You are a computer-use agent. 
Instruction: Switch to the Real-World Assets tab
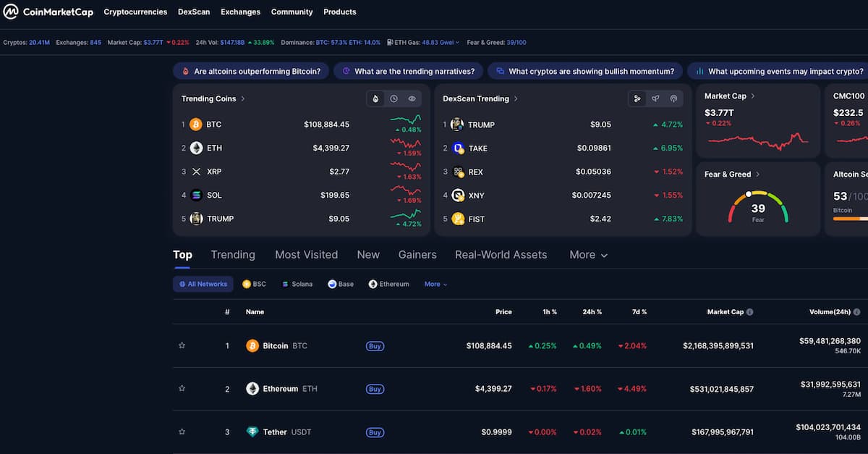pos(501,255)
